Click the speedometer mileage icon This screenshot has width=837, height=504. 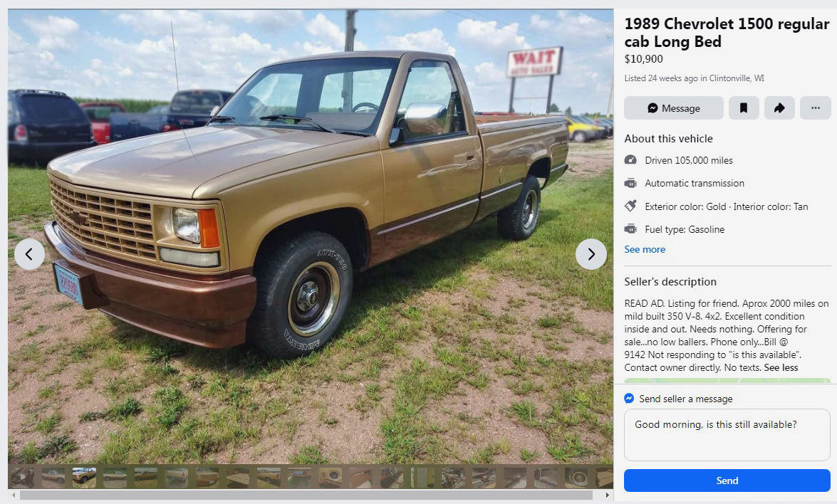coord(630,160)
